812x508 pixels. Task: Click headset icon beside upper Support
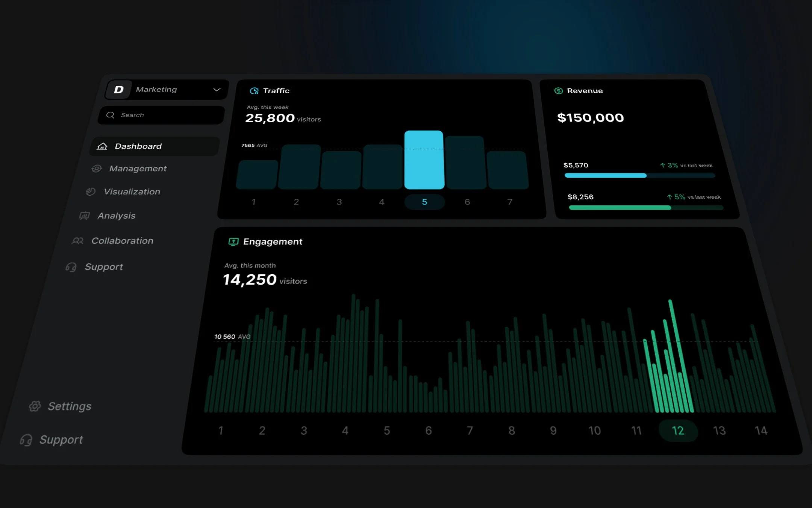[71, 267]
